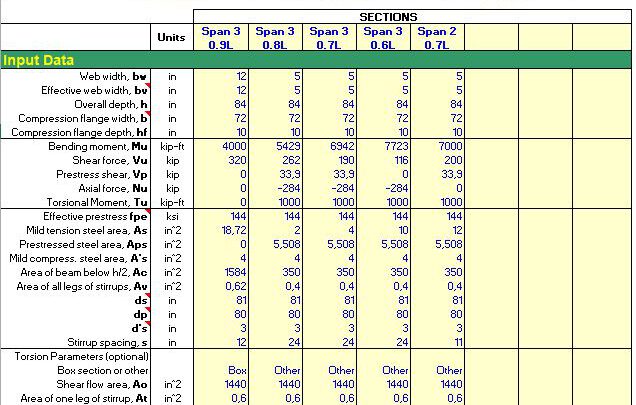Screen dimensions: 636x405
Task: Click dp value 80 under Span 3 0.9L
Action: coord(240,315)
